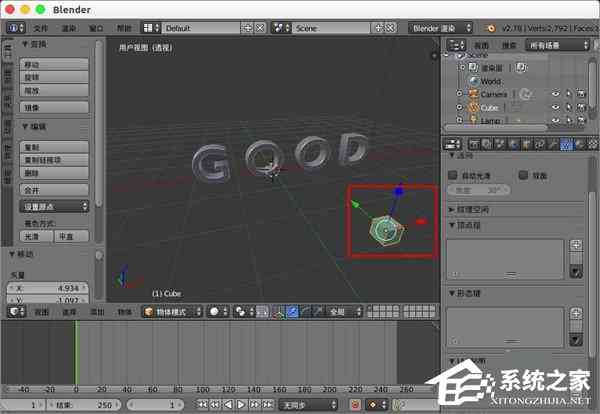This screenshot has width=600, height=414.
Task: Open the 设置原点 set origin dropdown
Action: pos(54,207)
